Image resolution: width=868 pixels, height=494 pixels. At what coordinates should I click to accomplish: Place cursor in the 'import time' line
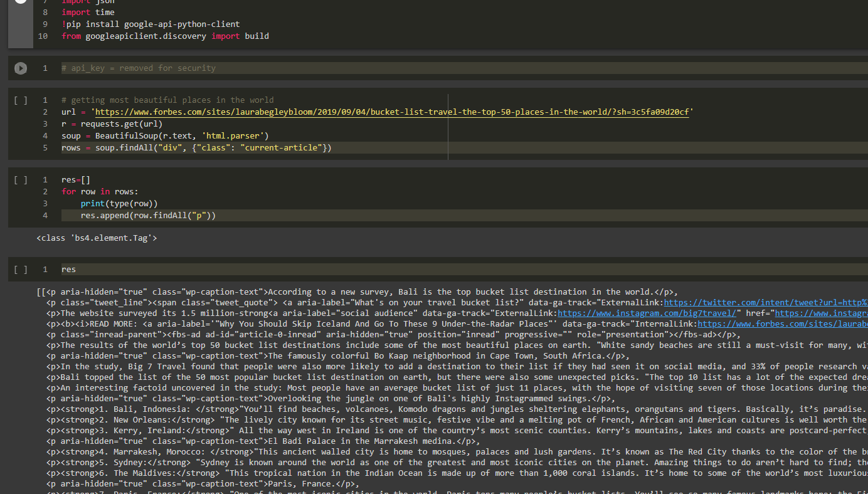tap(88, 13)
